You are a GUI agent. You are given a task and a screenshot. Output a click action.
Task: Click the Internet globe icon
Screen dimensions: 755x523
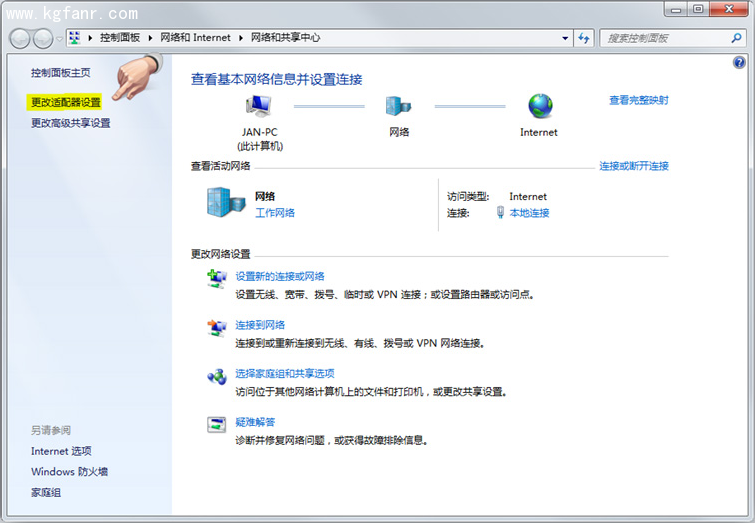click(x=540, y=106)
